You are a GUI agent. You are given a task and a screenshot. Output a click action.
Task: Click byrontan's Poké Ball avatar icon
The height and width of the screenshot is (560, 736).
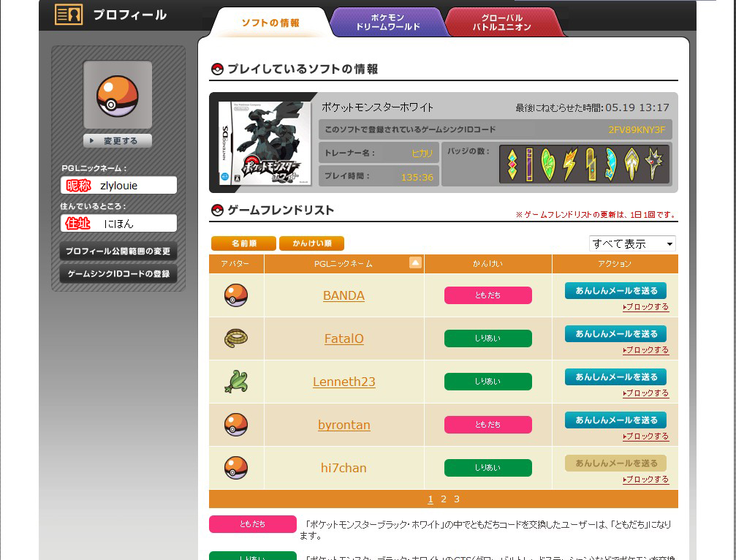click(235, 425)
